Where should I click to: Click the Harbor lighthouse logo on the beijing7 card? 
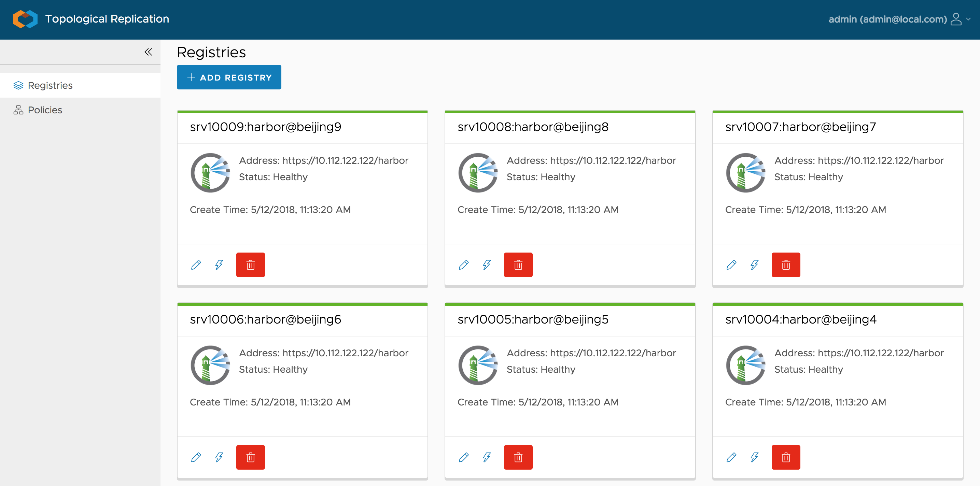tap(746, 173)
